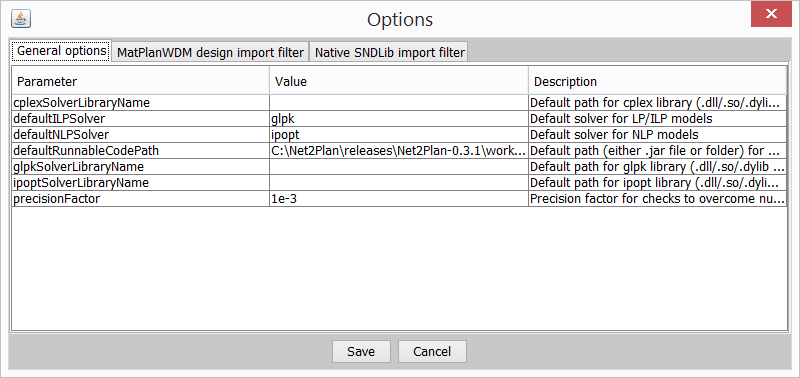Viewport: 800px width, 378px height.
Task: Click 'Default path for ipopt library' description
Action: point(657,183)
